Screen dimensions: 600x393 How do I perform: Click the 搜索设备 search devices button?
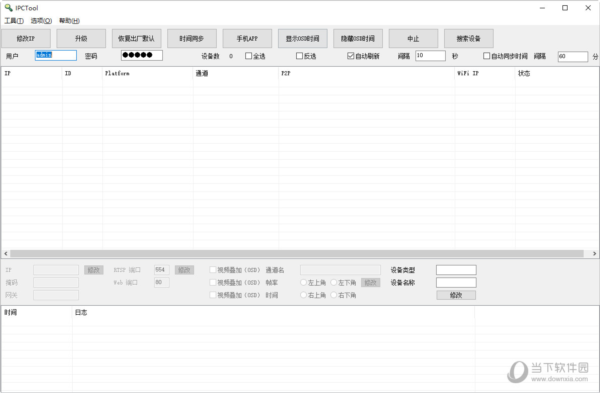(x=469, y=38)
